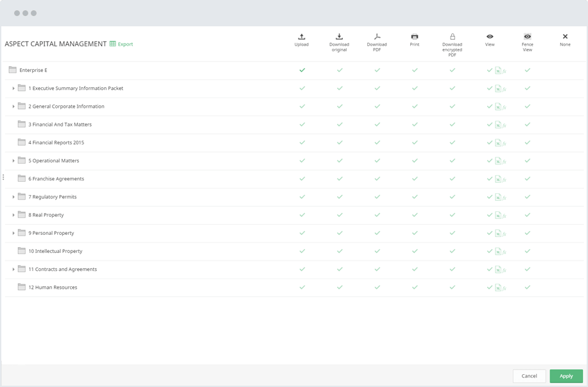Screen dimensions: 588x387
Task: Select the Download encrypted PDF lock icon
Action: click(x=452, y=37)
